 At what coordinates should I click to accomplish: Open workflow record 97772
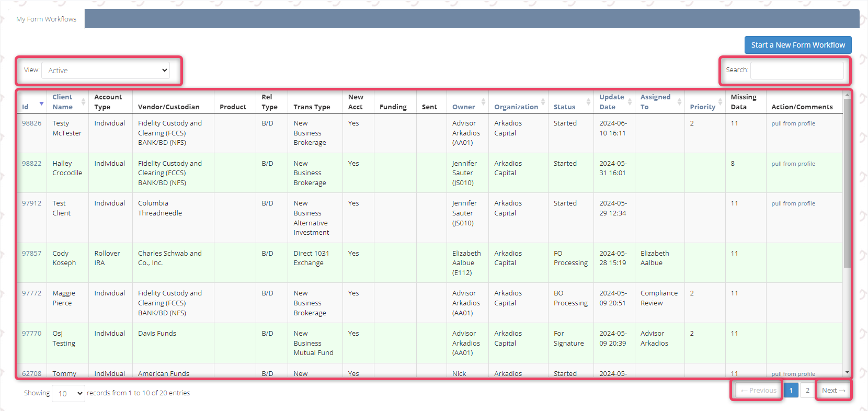(x=31, y=293)
